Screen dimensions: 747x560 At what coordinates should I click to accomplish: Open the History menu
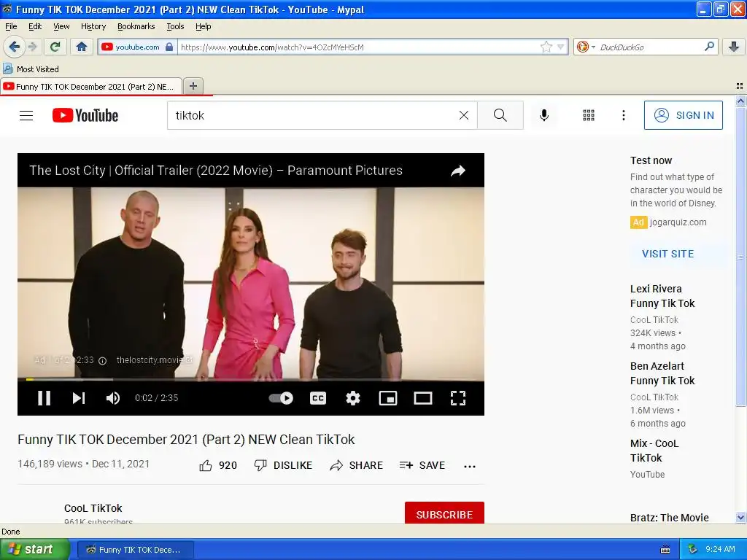[93, 26]
